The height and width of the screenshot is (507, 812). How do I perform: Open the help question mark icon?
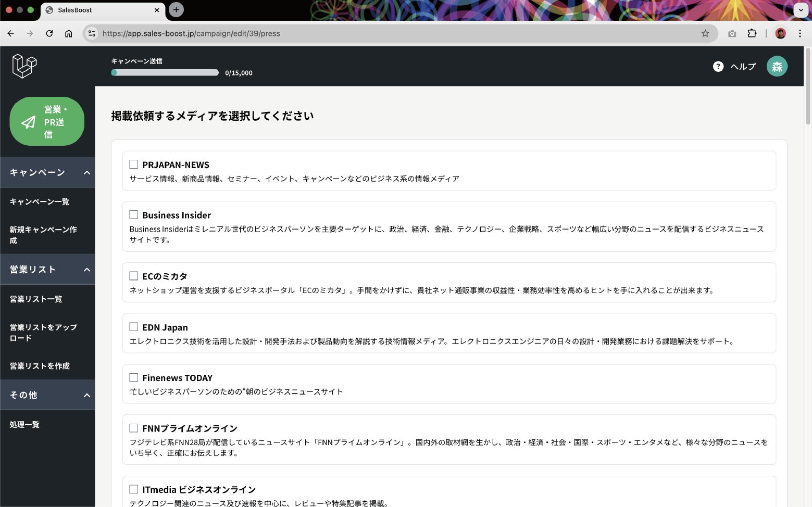click(718, 66)
